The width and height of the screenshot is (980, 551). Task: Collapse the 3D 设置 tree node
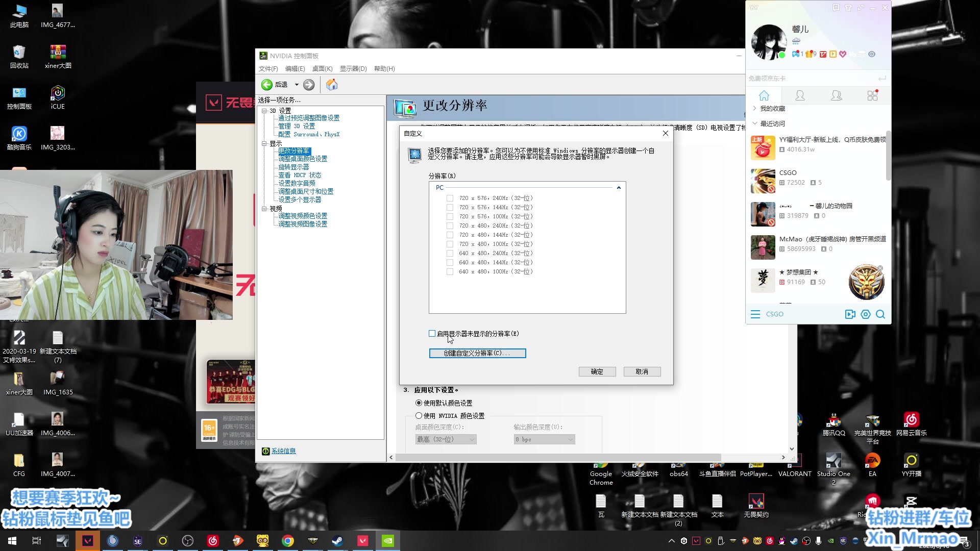pyautogui.click(x=264, y=111)
